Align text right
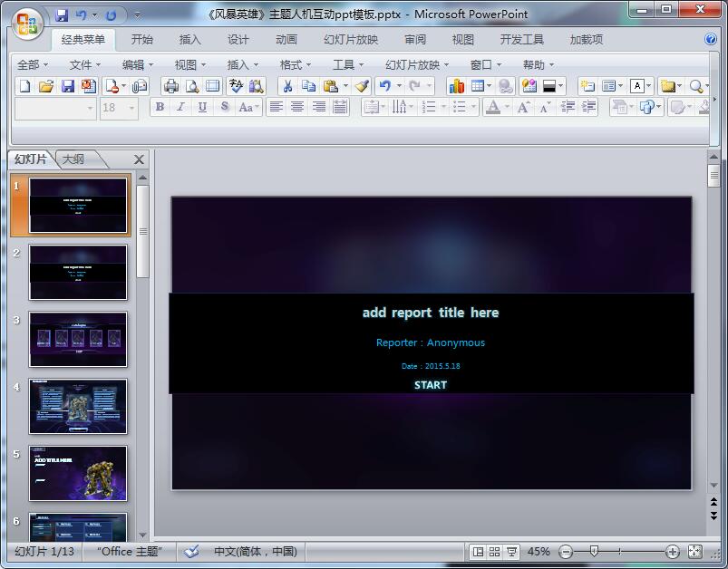This screenshot has width=728, height=569. click(x=318, y=107)
